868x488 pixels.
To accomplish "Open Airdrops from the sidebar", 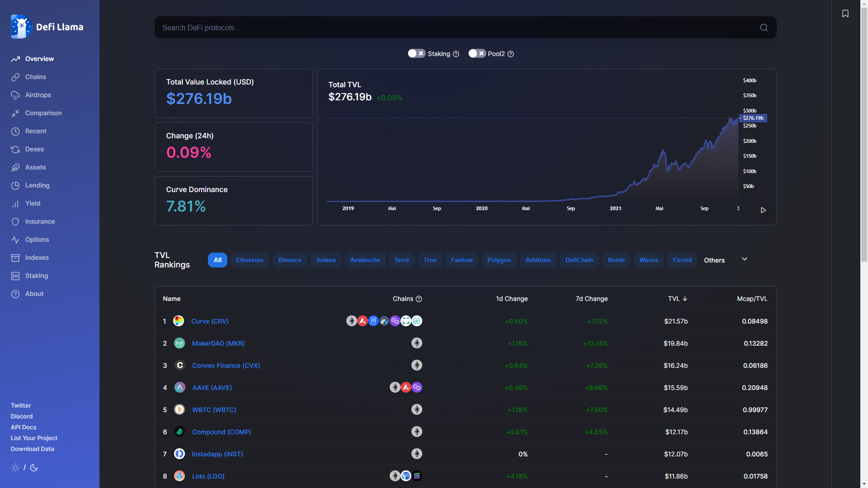I will pyautogui.click(x=38, y=95).
